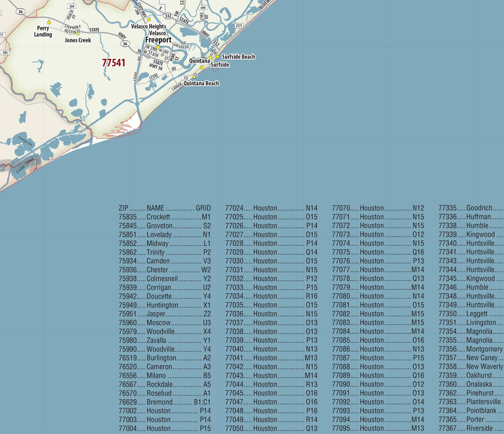
Task: Select the 76520 Cameron row
Action: pos(165,367)
